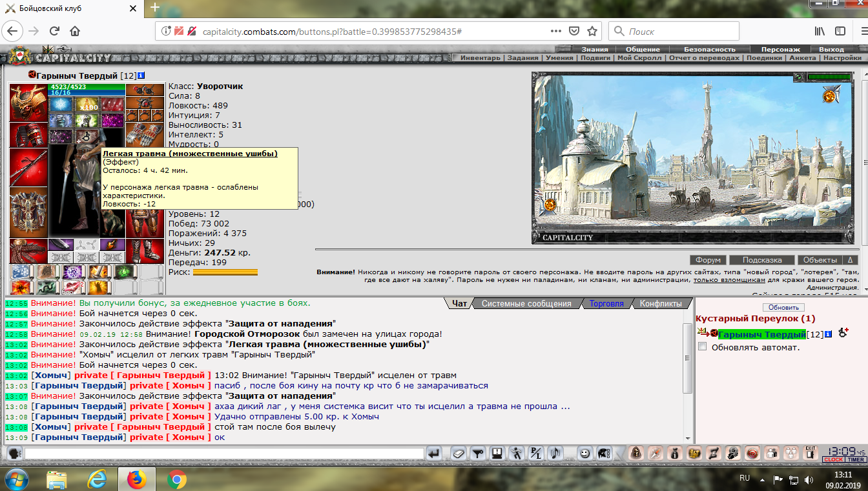Screen dimensions: 868x491
Task: Click the three-people group icon
Action: coord(791,453)
